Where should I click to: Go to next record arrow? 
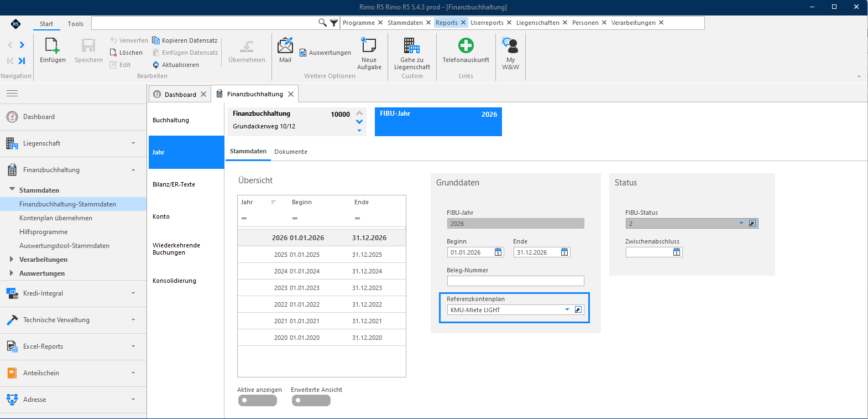pyautogui.click(x=22, y=45)
